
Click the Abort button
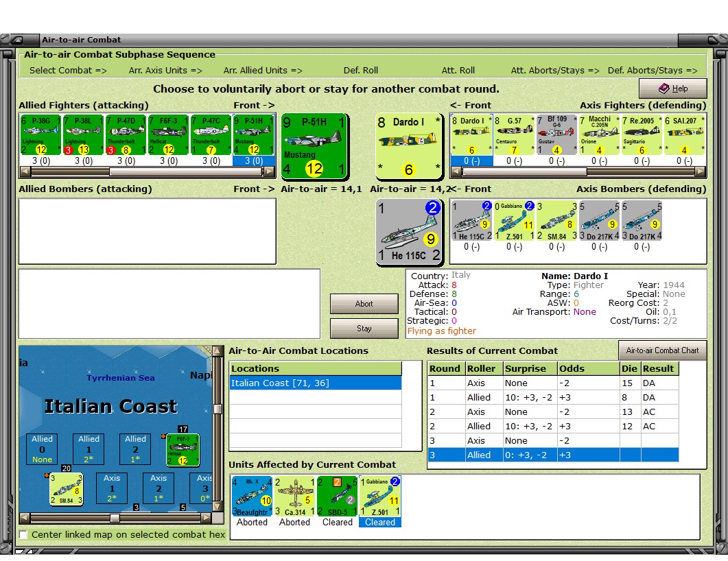[x=364, y=304]
